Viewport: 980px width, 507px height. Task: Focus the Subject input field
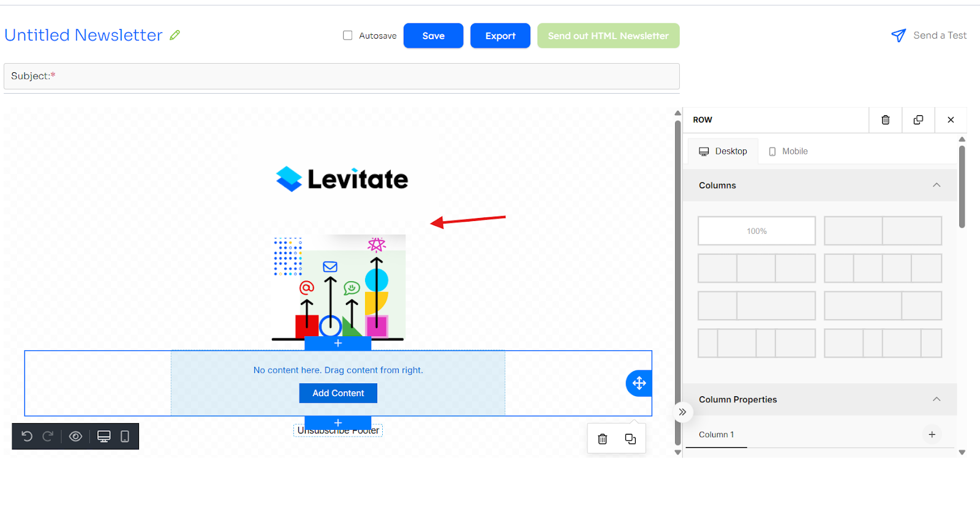click(x=342, y=76)
